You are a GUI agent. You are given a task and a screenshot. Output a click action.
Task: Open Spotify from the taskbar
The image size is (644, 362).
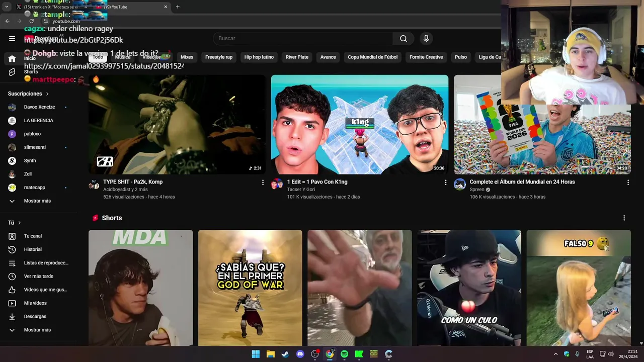click(x=344, y=354)
